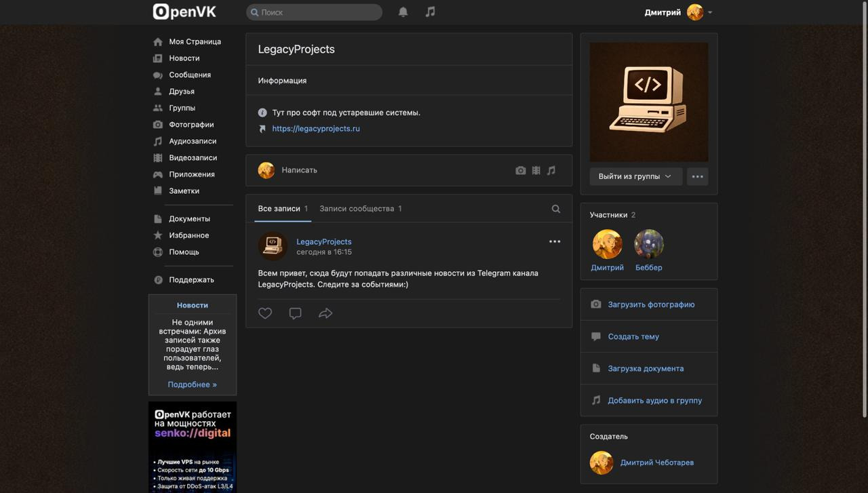This screenshot has width=868, height=493.
Task: Open the group avatar image
Action: (x=649, y=102)
